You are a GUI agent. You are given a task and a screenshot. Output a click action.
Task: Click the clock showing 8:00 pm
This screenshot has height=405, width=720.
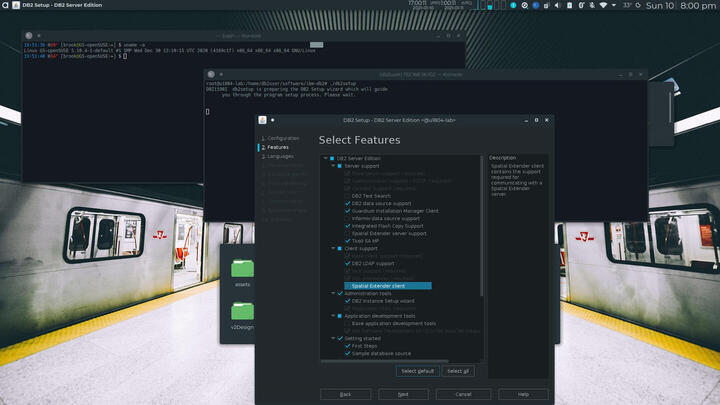[698, 6]
